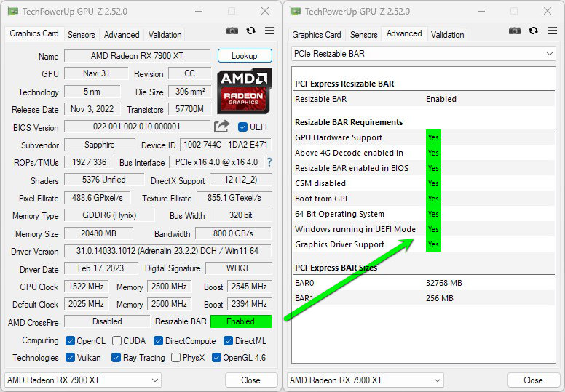Click the green Resizable BAR Enabled field

pyautogui.click(x=241, y=321)
